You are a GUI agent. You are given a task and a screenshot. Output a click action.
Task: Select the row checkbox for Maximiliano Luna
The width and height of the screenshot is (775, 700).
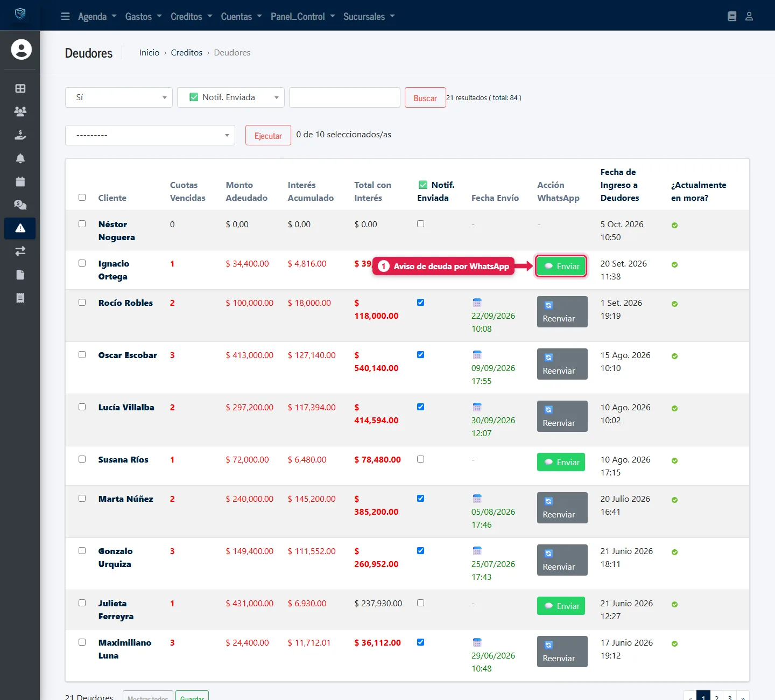(82, 642)
